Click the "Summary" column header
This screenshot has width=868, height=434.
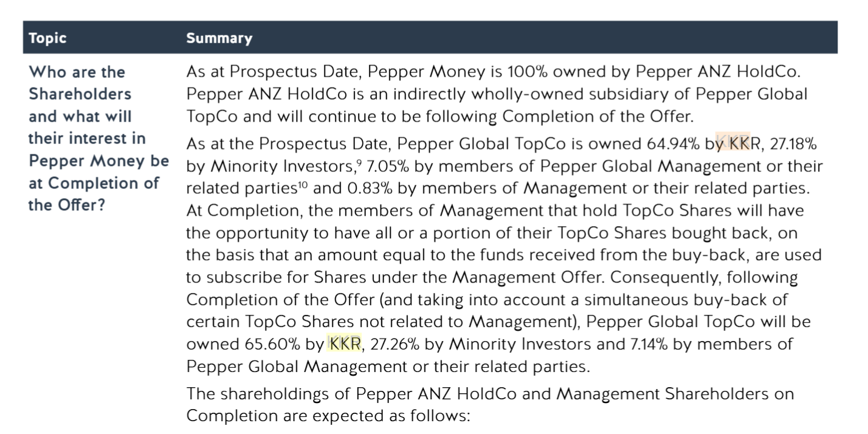(x=219, y=39)
